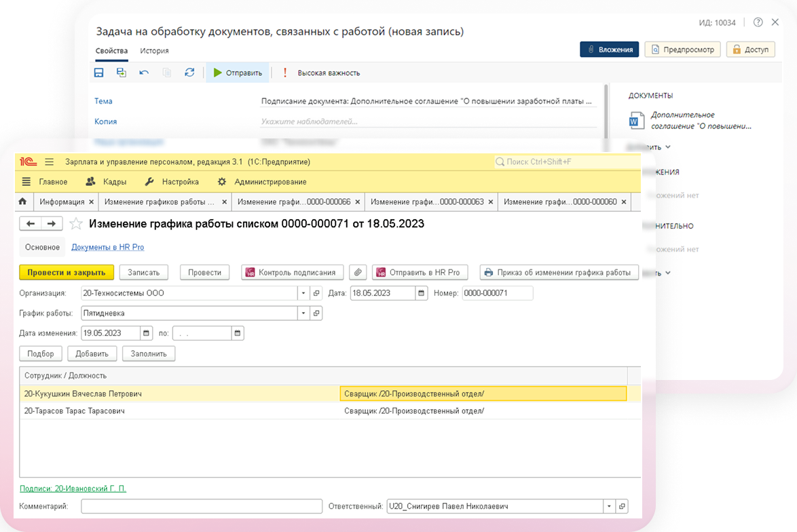The width and height of the screenshot is (797, 532).
Task: Open the 1C hamburger service menu
Action: coord(49,161)
